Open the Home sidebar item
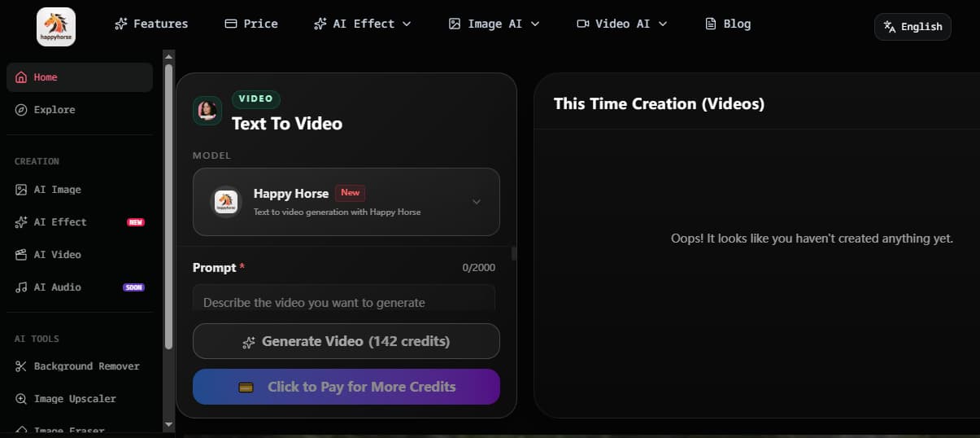The image size is (980, 438). [x=46, y=77]
